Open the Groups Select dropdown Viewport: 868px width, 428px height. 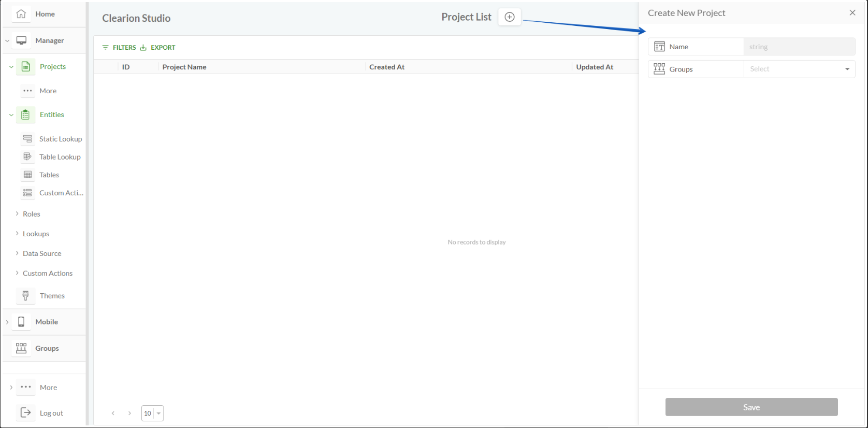tap(799, 69)
